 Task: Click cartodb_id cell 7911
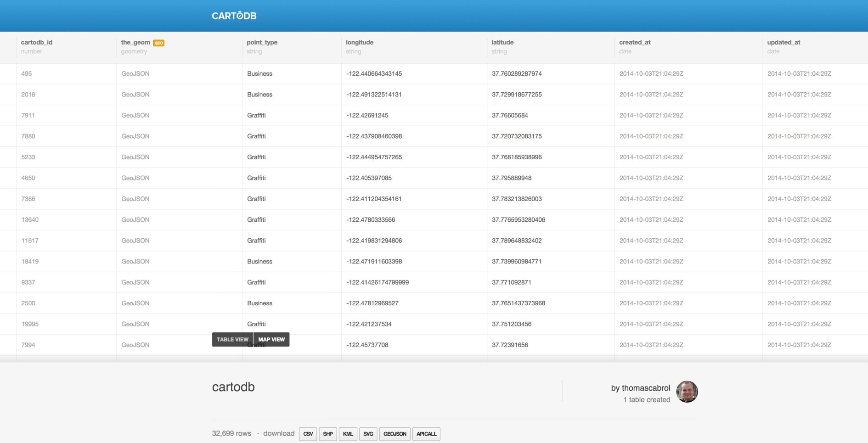[28, 115]
